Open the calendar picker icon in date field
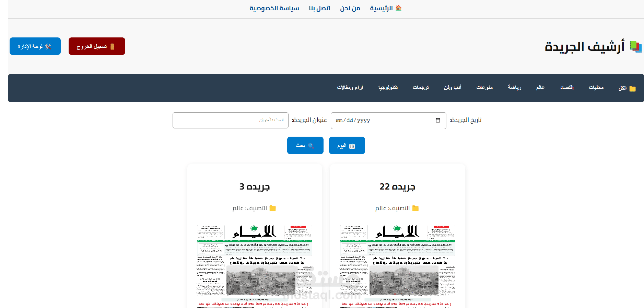 point(438,121)
